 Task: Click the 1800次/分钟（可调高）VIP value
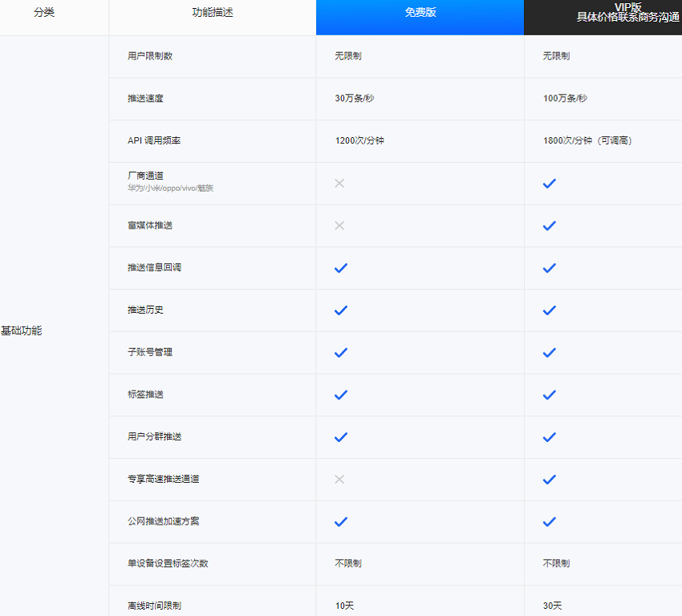coord(587,140)
